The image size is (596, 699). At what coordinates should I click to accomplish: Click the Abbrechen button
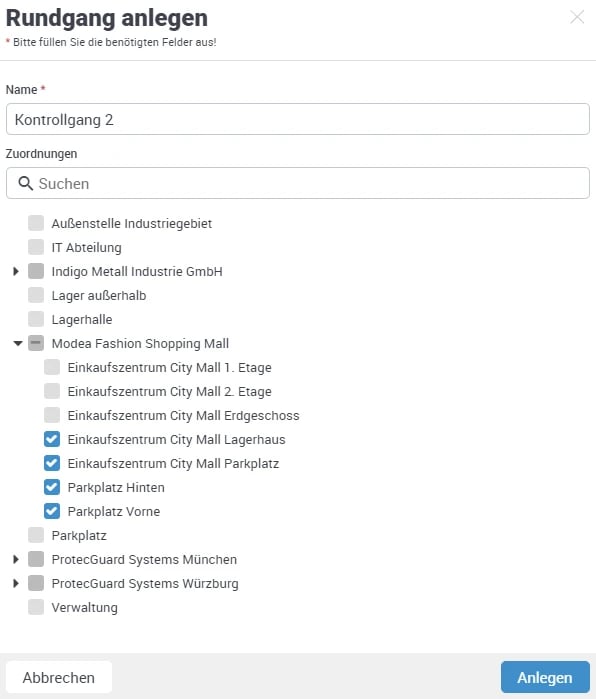[59, 677]
